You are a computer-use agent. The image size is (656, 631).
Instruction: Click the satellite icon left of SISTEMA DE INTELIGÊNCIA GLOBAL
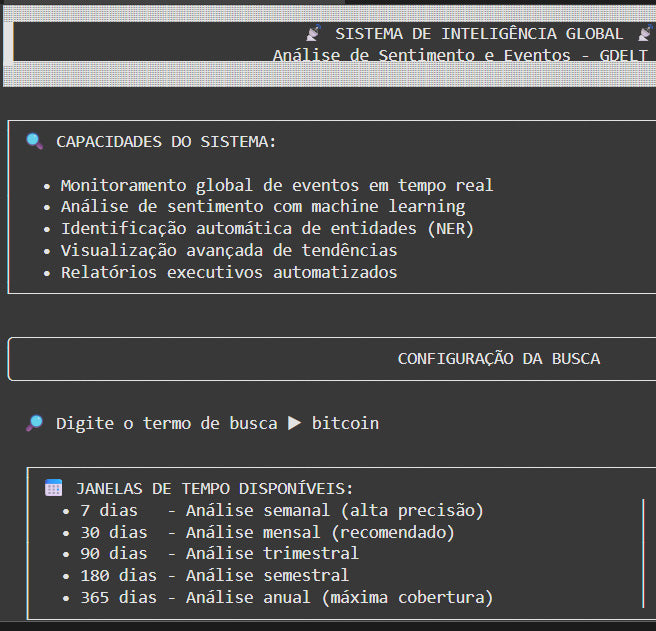(x=313, y=33)
